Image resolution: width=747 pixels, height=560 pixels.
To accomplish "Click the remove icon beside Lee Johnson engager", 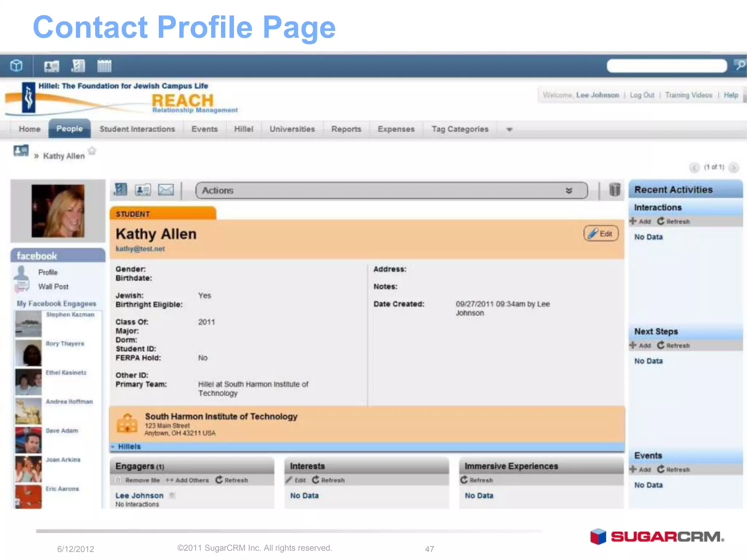I will [x=172, y=495].
